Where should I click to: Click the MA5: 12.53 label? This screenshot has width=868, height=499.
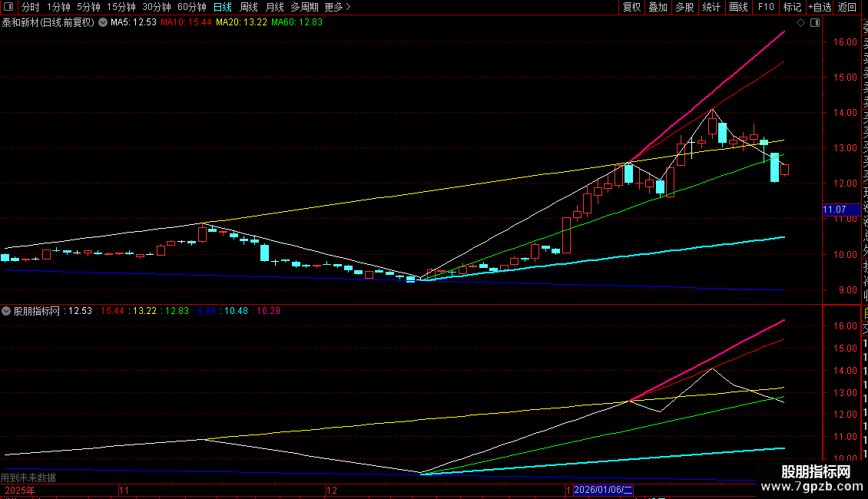[134, 23]
